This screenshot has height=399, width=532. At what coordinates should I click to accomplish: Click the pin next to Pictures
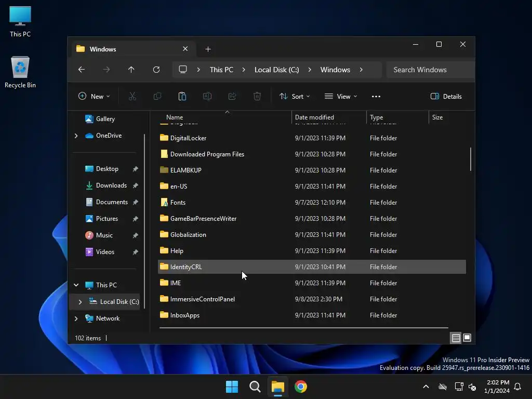pos(136,219)
